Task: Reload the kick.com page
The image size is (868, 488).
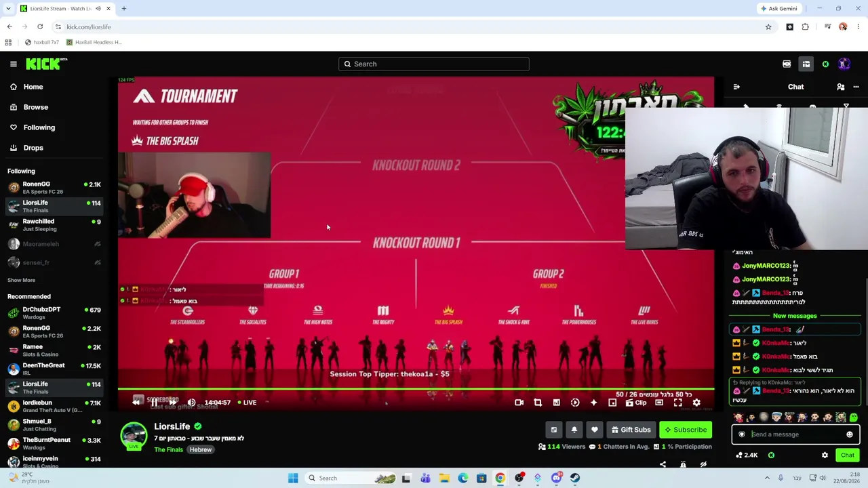Action: (x=40, y=27)
